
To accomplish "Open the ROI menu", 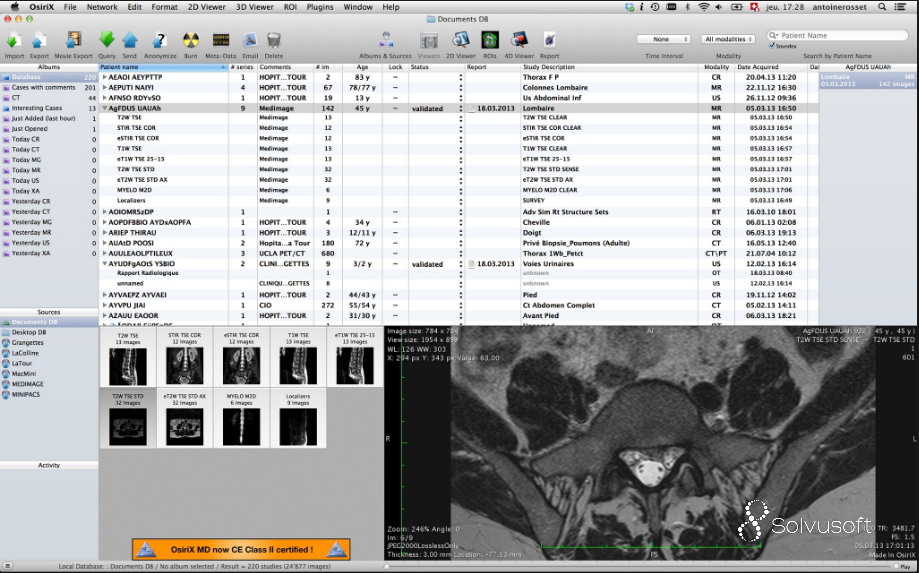I will pyautogui.click(x=290, y=7).
